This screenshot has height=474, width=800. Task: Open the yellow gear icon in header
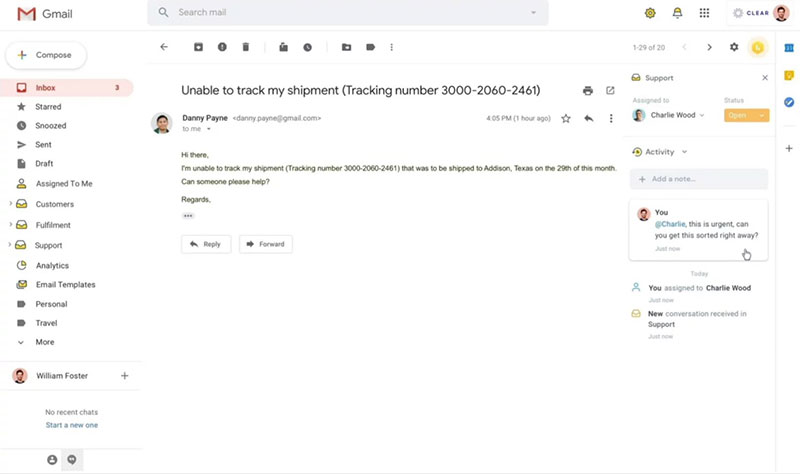650,13
